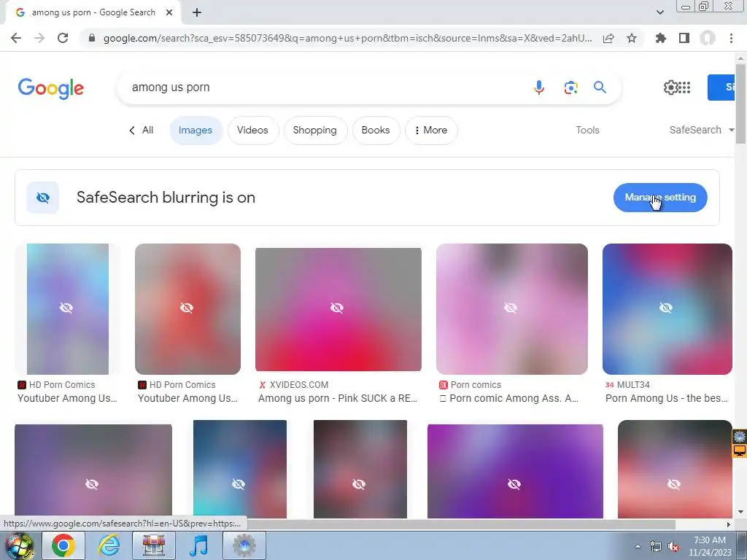Image resolution: width=747 pixels, height=560 pixels.
Task: Click the crossed-eye SafeSearch blurring icon in banner
Action: tap(43, 198)
